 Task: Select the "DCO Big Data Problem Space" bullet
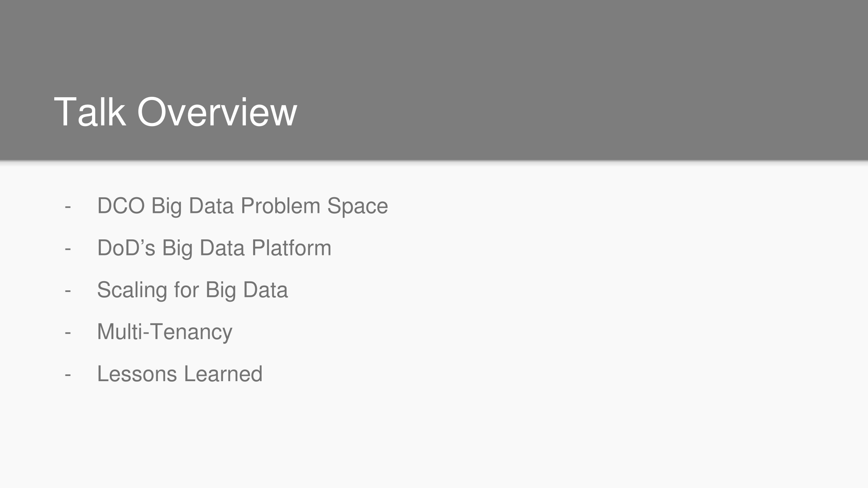coord(242,206)
